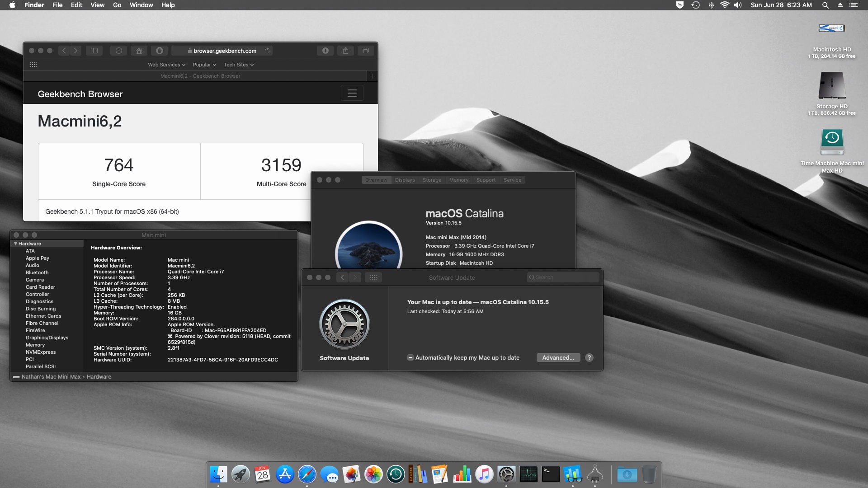Image resolution: width=868 pixels, height=488 pixels.
Task: Switch to Displays tab in About This Mac
Action: [x=405, y=180]
